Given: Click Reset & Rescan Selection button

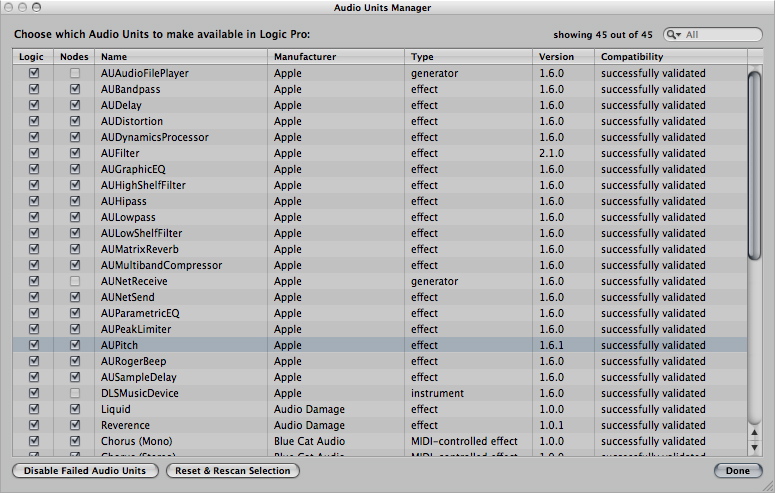Looking at the screenshot, I should [x=233, y=471].
